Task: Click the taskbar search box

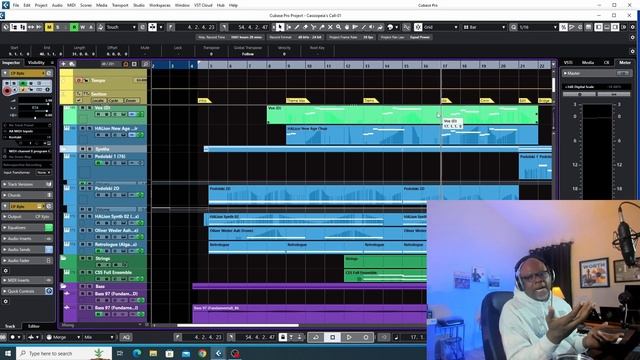Action: point(64,353)
